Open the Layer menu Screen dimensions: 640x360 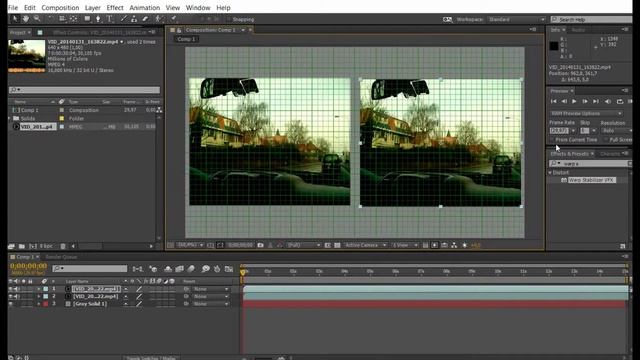coord(93,8)
